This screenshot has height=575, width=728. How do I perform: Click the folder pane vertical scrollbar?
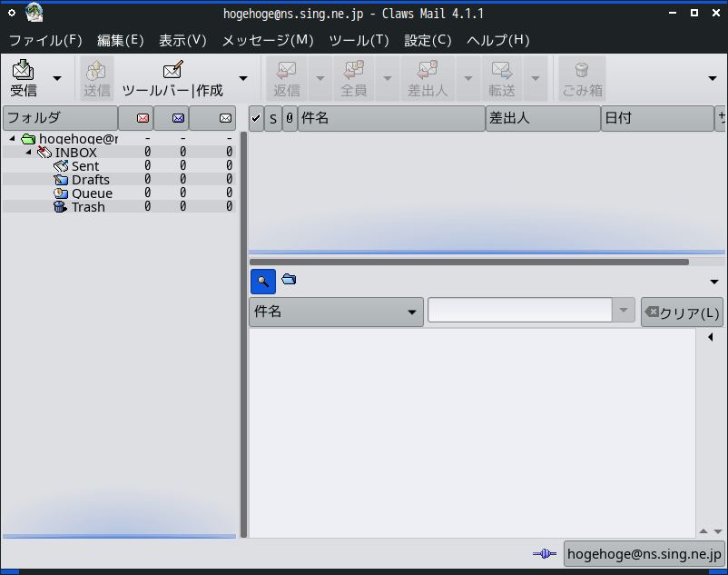tap(243, 334)
